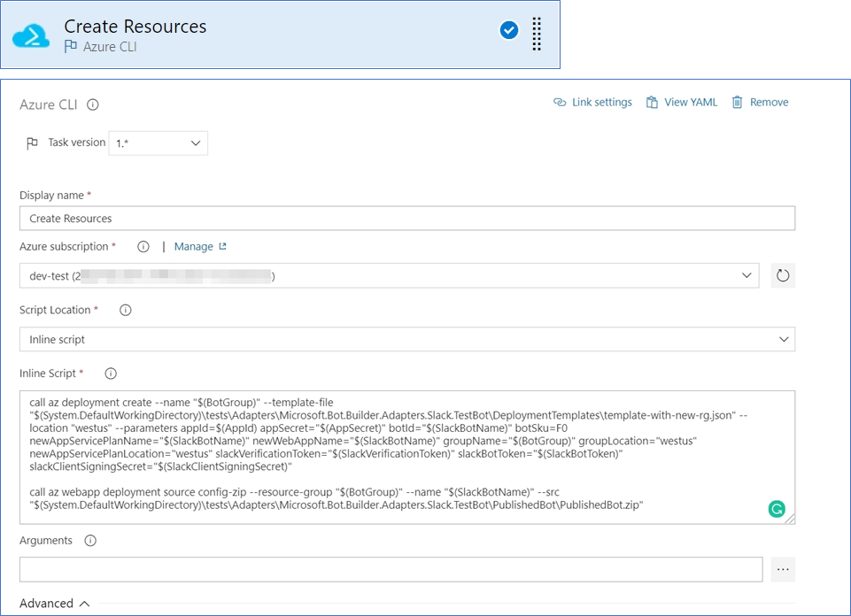Click the flag icon next to Azure CLI subtitle
The height and width of the screenshot is (616, 851).
[71, 47]
